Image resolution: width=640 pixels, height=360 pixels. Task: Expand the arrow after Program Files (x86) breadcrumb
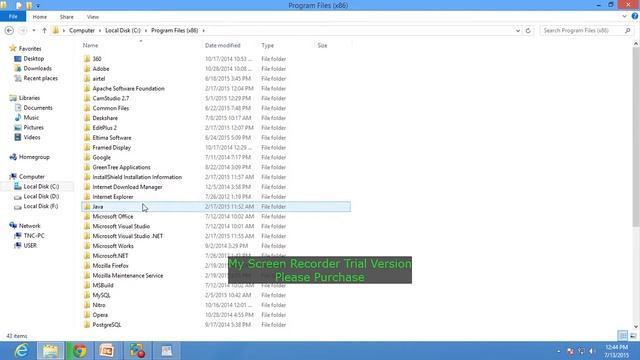click(204, 31)
